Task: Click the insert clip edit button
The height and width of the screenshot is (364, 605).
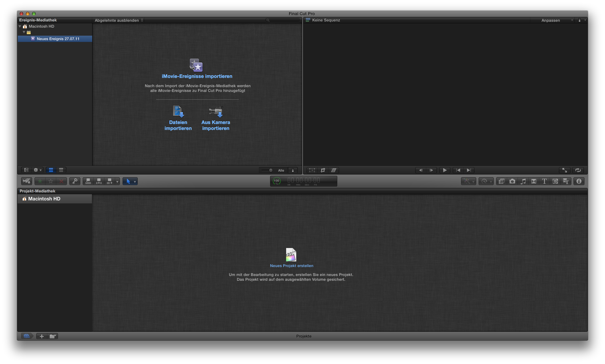Action: (99, 181)
